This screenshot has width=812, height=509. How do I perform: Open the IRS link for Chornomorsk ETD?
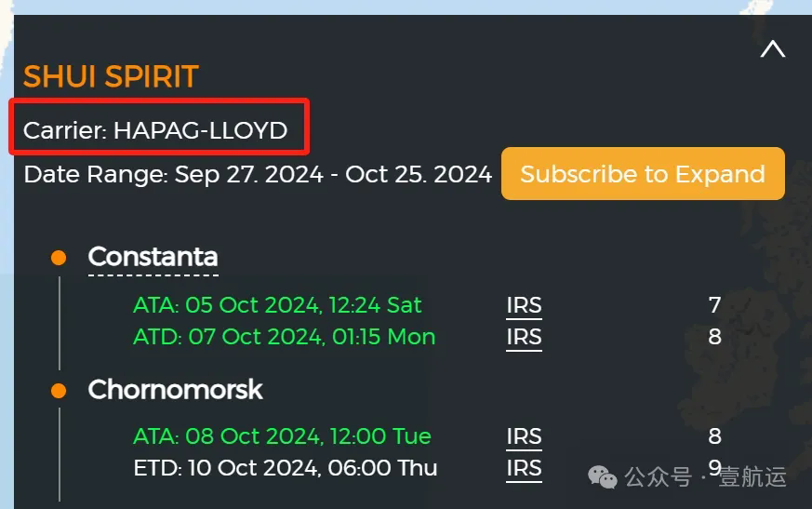524,469
